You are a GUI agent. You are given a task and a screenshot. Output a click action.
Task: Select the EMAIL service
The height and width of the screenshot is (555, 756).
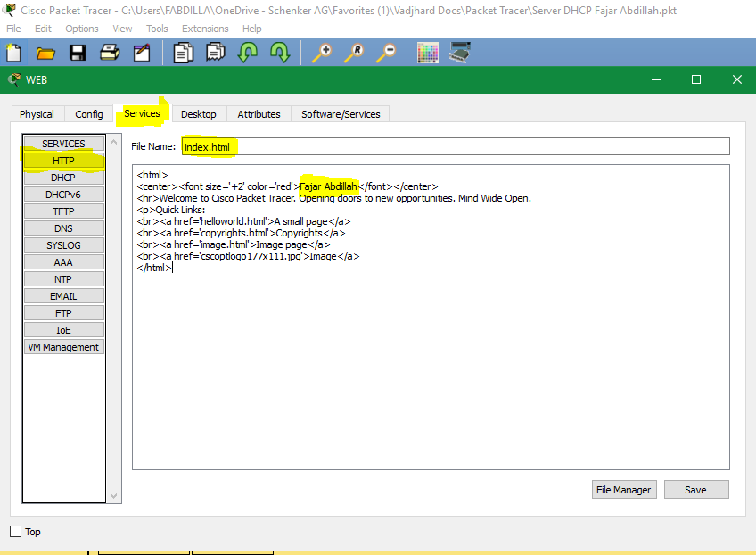point(63,296)
